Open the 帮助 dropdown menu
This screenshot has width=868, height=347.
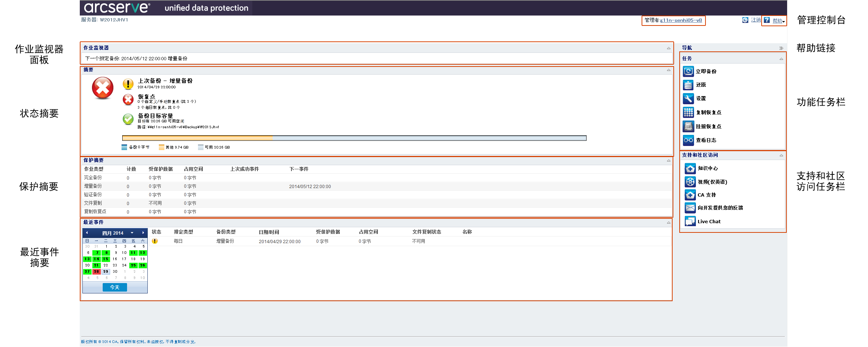pos(778,21)
